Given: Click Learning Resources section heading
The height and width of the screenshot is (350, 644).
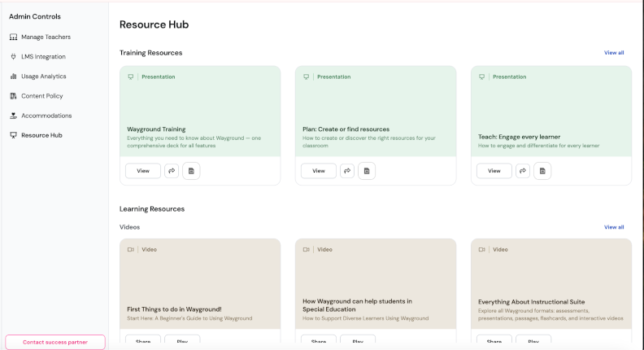Looking at the screenshot, I should 152,209.
